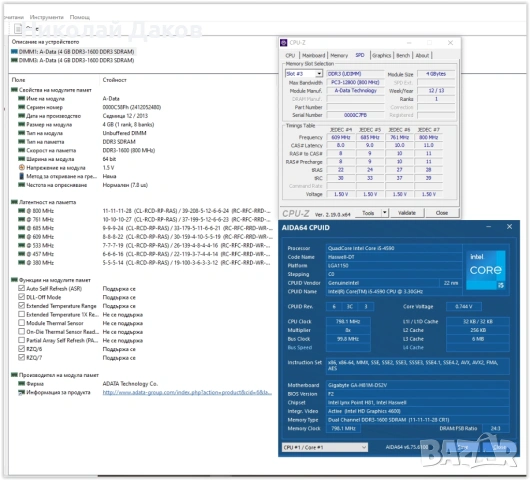Screen dimensions: 530x480
Task: Click the report page icon in toolbar
Action: point(18,29)
